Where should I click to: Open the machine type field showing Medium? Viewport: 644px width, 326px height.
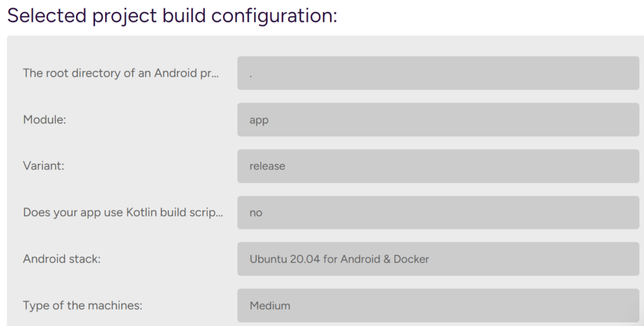coord(438,305)
